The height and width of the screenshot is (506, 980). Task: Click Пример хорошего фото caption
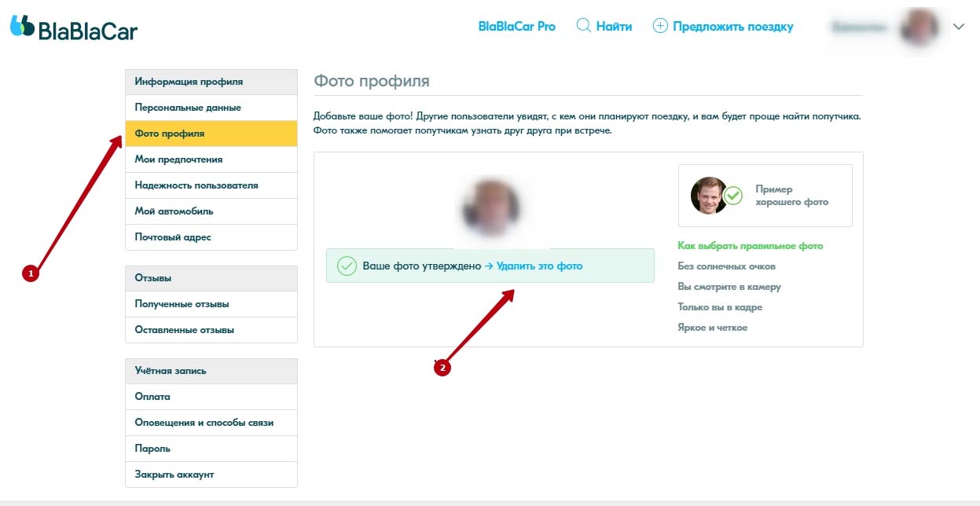[x=792, y=196]
